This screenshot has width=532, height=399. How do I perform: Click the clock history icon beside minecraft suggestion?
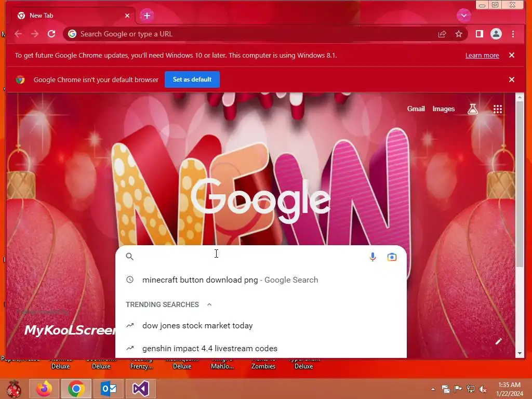click(x=129, y=280)
